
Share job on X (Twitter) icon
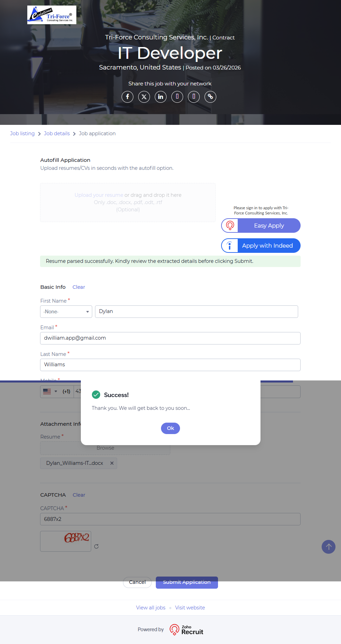(x=144, y=97)
